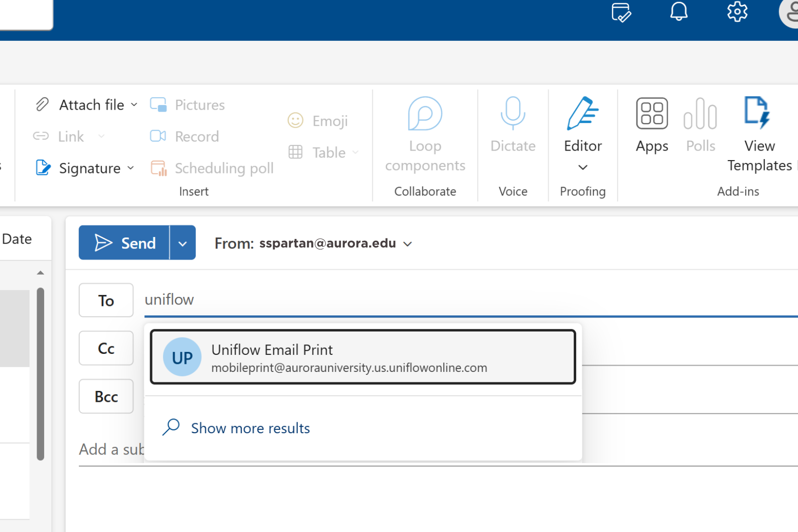Click the Table grid icon

[x=295, y=152]
